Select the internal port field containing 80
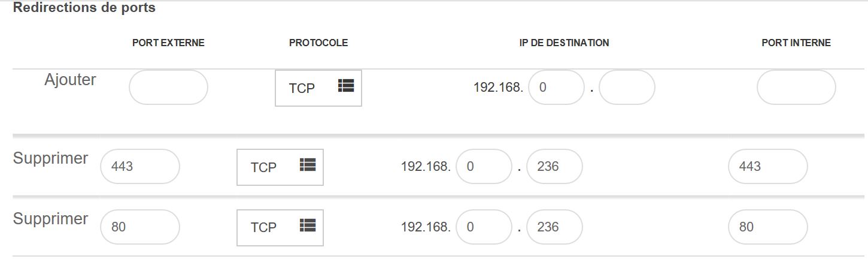Screen dimensions: 868x280 (768, 227)
